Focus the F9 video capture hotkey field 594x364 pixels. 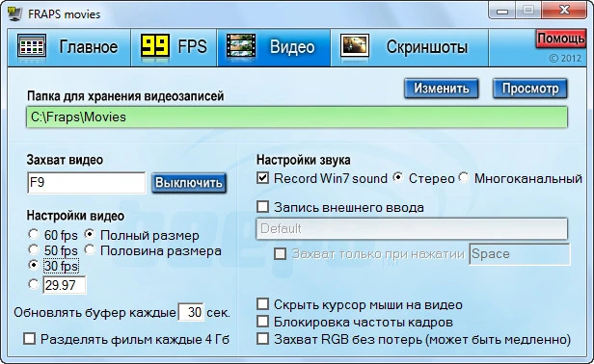coord(87,183)
